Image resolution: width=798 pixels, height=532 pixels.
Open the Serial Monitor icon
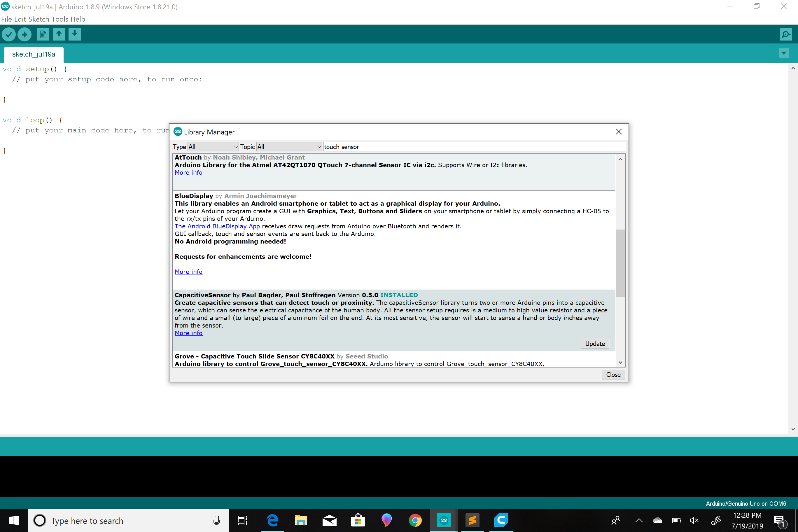pyautogui.click(x=785, y=34)
